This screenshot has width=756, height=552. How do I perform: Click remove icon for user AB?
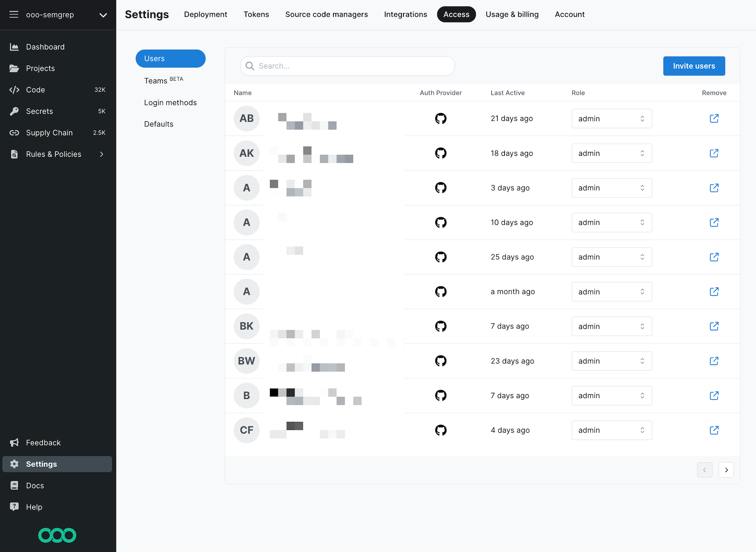(714, 119)
